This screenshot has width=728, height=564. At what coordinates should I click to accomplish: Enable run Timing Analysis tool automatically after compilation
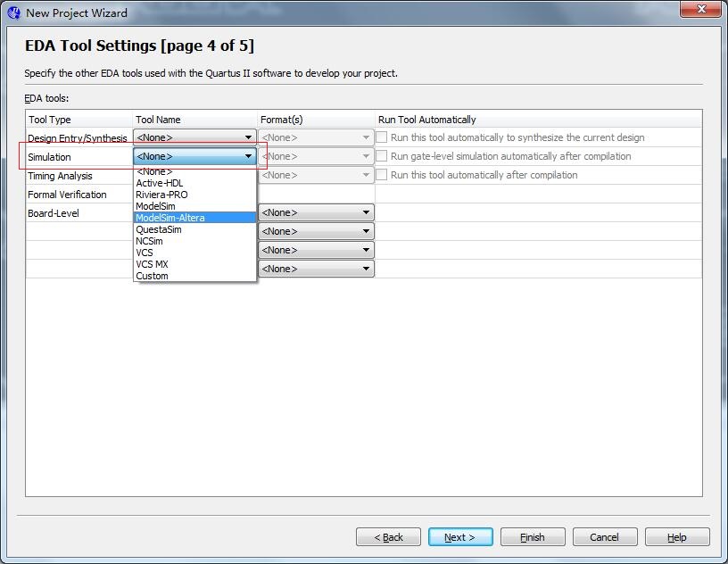click(x=381, y=175)
